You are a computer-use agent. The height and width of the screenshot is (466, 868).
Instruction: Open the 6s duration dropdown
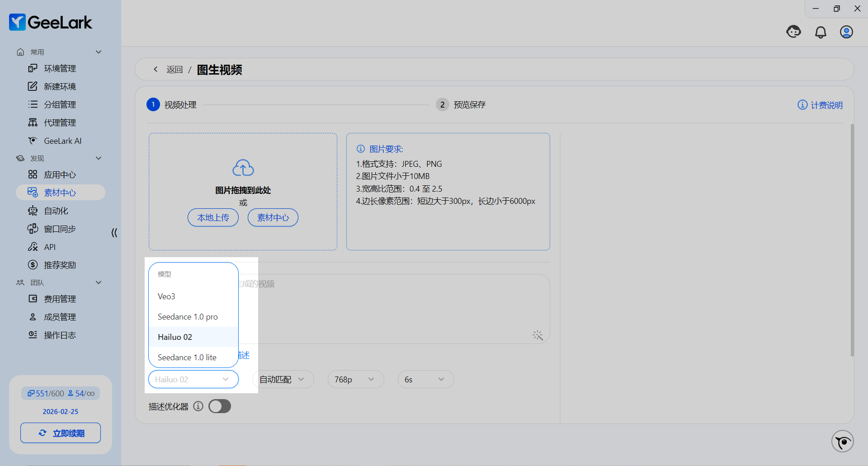point(426,379)
